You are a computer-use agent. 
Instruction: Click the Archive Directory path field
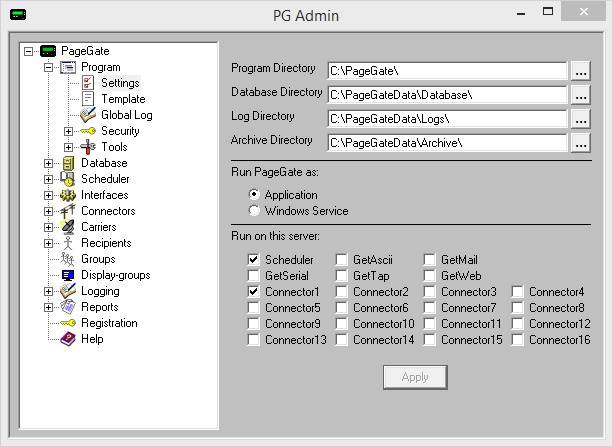click(447, 143)
